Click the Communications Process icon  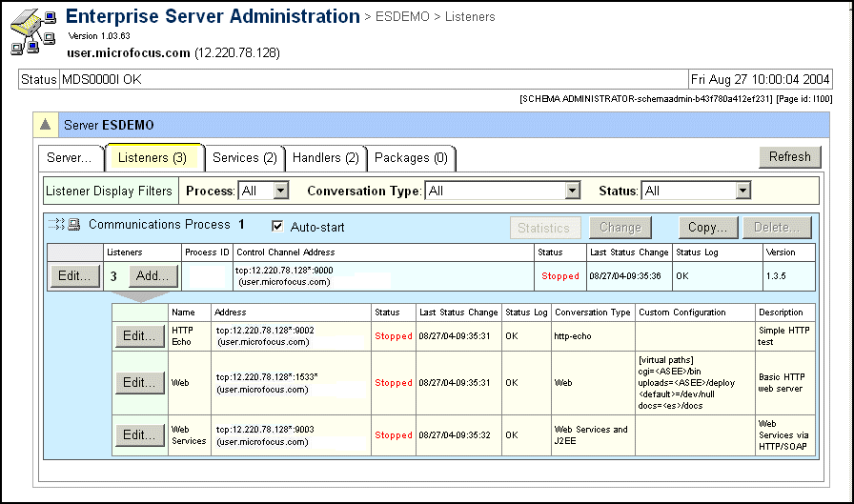[67, 226]
